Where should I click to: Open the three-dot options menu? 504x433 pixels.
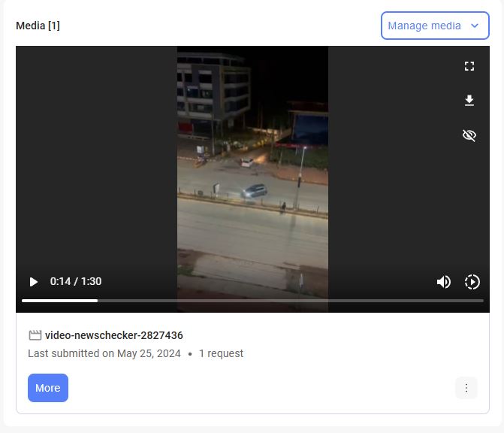[x=466, y=388]
